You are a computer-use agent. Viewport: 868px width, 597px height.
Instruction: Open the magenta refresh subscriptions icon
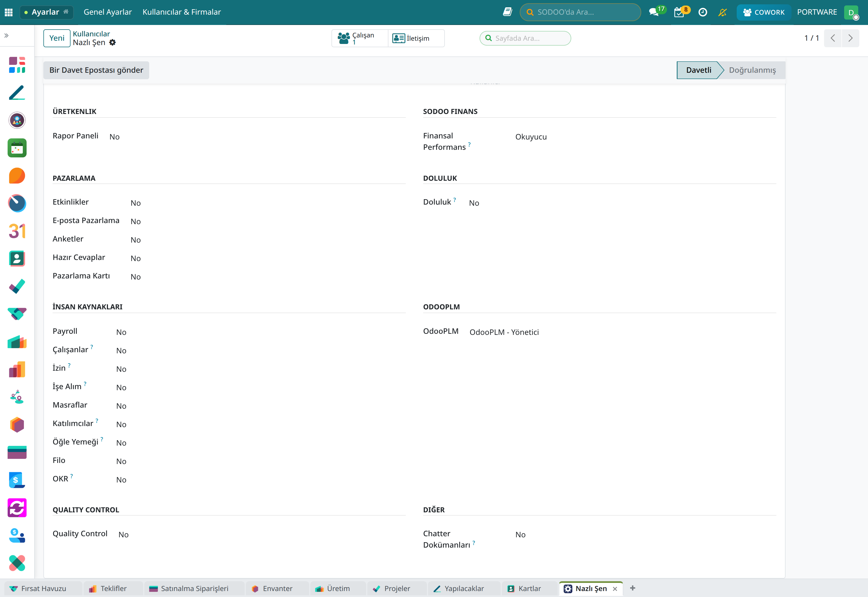[17, 508]
